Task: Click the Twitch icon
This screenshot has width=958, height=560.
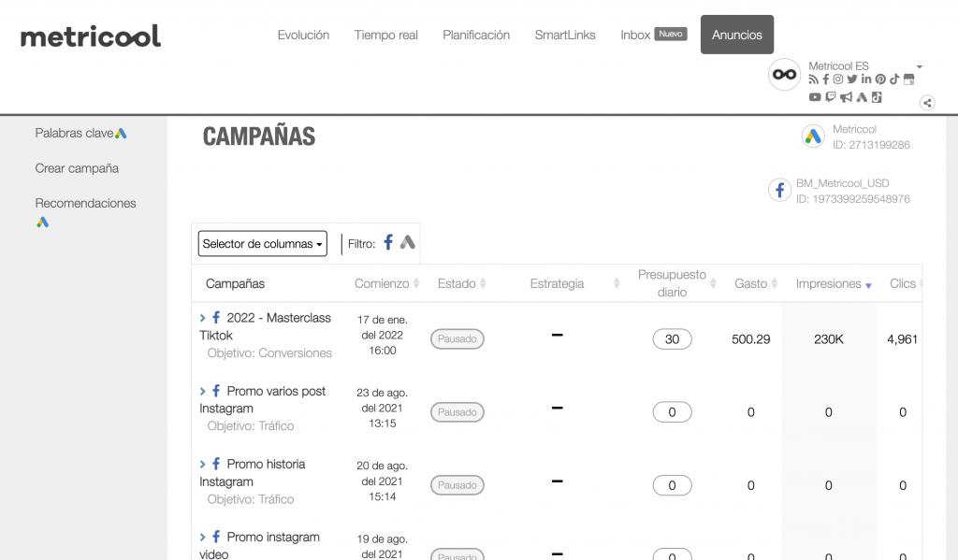Action: pos(831,97)
